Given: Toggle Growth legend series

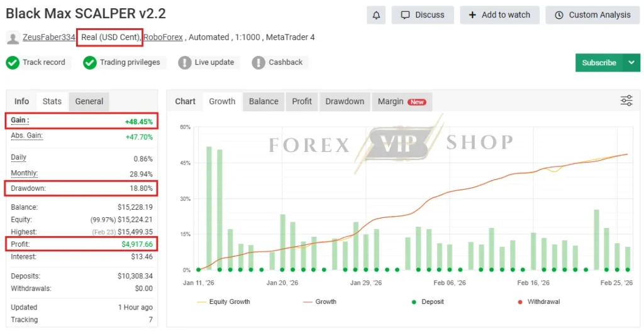Looking at the screenshot, I should coord(320,302).
